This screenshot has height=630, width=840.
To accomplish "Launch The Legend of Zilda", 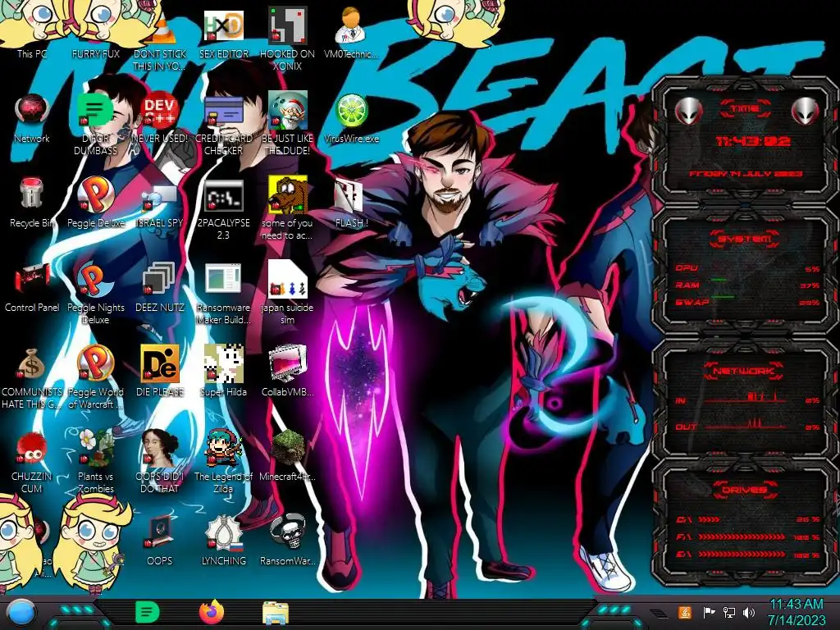I will [x=223, y=462].
